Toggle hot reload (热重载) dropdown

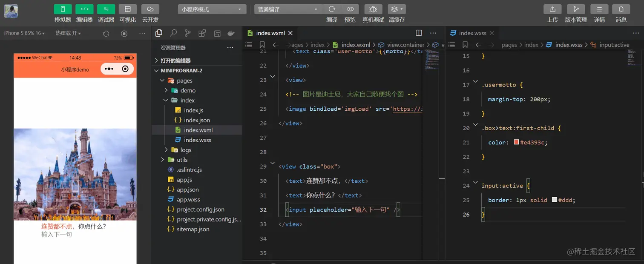click(68, 33)
